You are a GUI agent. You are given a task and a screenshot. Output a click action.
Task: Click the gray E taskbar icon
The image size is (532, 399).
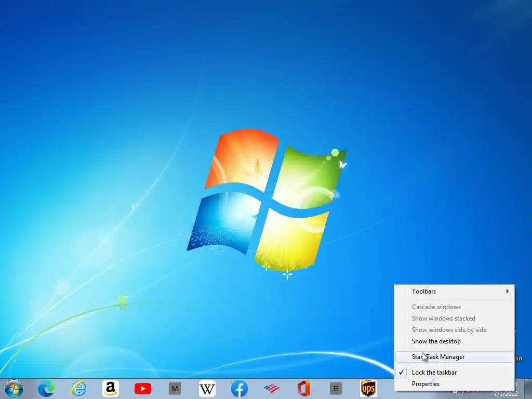(336, 389)
